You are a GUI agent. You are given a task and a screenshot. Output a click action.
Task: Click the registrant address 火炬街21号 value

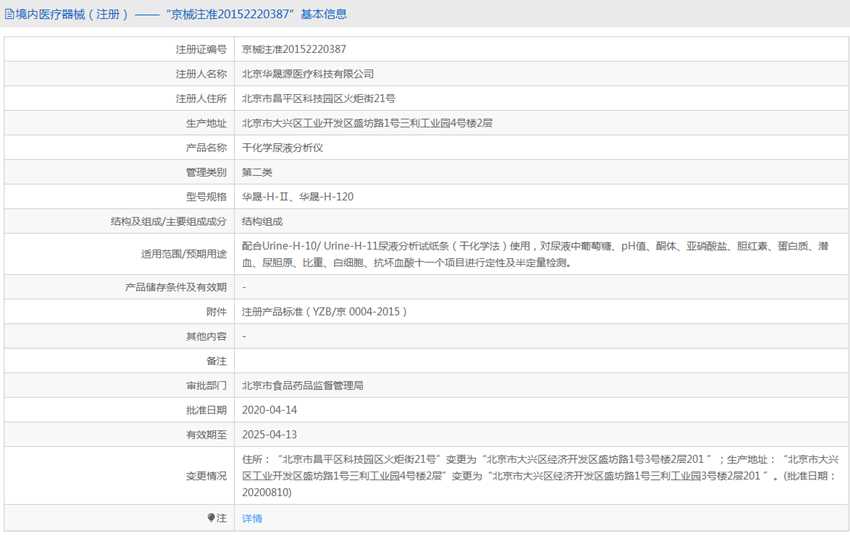coord(318,99)
